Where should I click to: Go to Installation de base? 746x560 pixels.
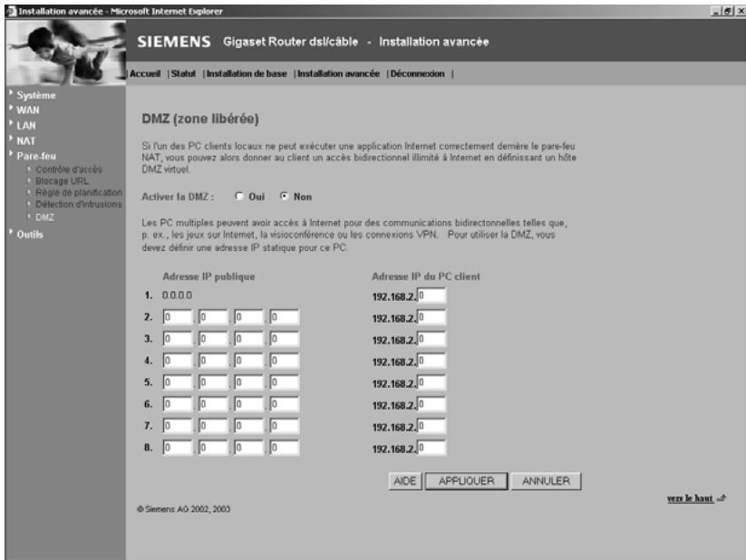coord(247,73)
